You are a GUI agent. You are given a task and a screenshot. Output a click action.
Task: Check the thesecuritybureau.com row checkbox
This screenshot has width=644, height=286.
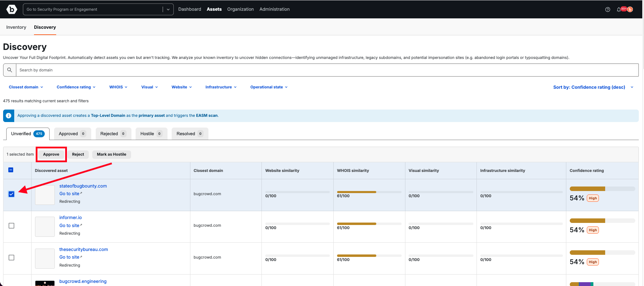point(11,258)
